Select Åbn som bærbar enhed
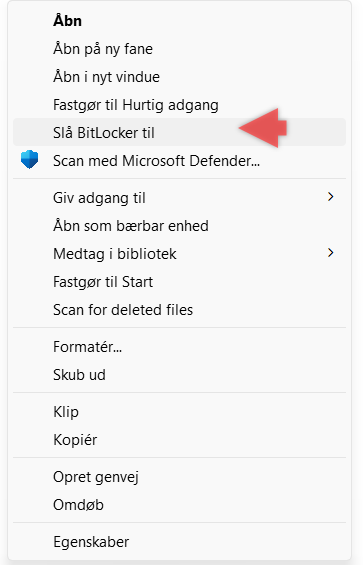 pos(180,226)
